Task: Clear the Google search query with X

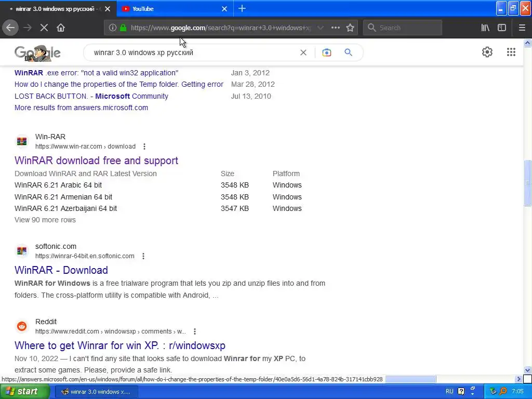Action: click(x=303, y=52)
